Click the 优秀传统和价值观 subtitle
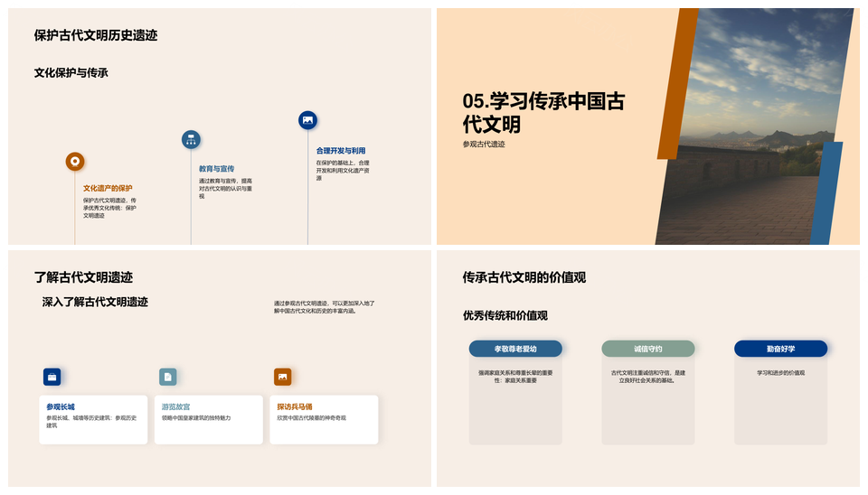868x495 pixels. click(505, 315)
